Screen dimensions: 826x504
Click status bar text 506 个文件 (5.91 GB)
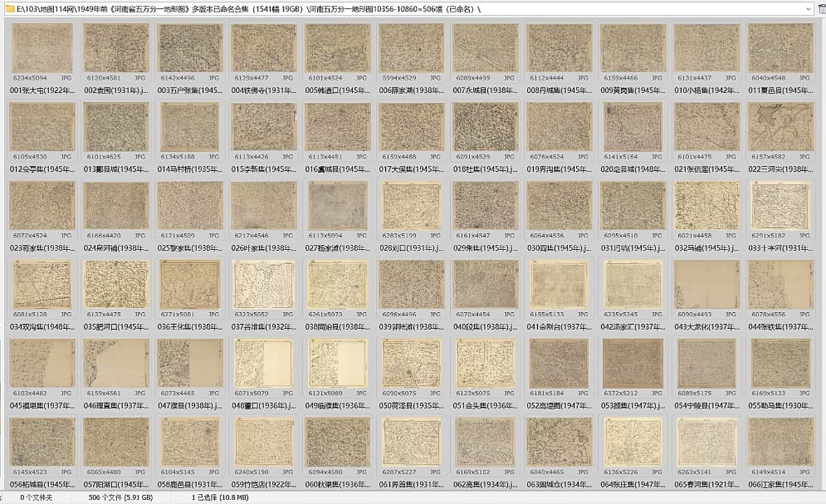(x=120, y=497)
